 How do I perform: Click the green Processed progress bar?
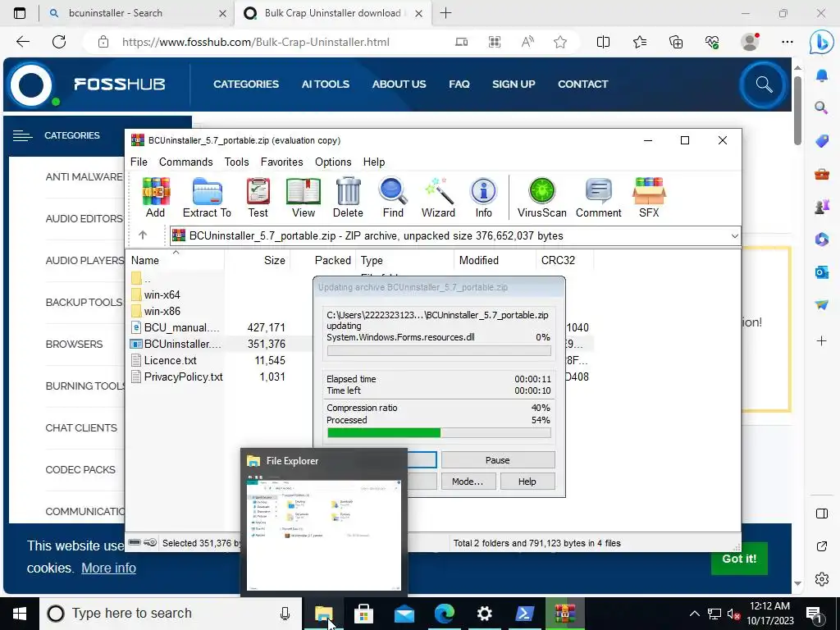(439, 433)
